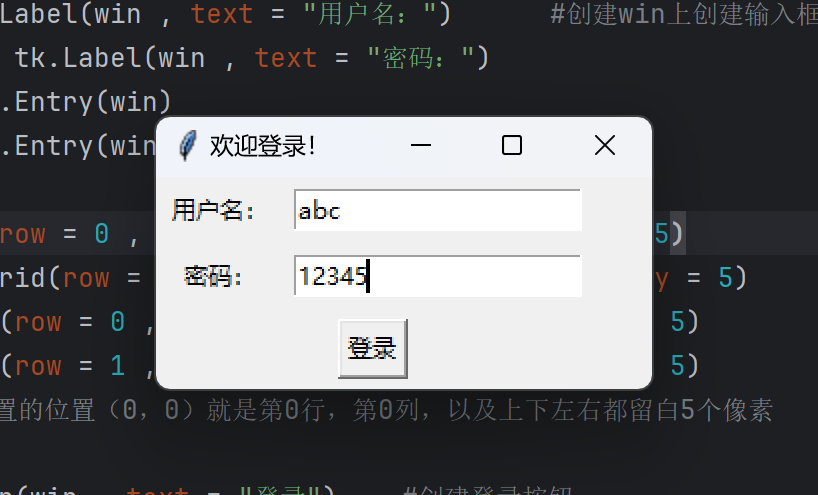Click the 用户名: label in the dialog

pyautogui.click(x=213, y=211)
